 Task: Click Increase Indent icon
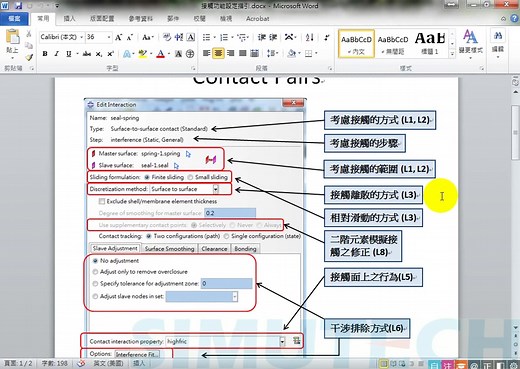[273, 37]
